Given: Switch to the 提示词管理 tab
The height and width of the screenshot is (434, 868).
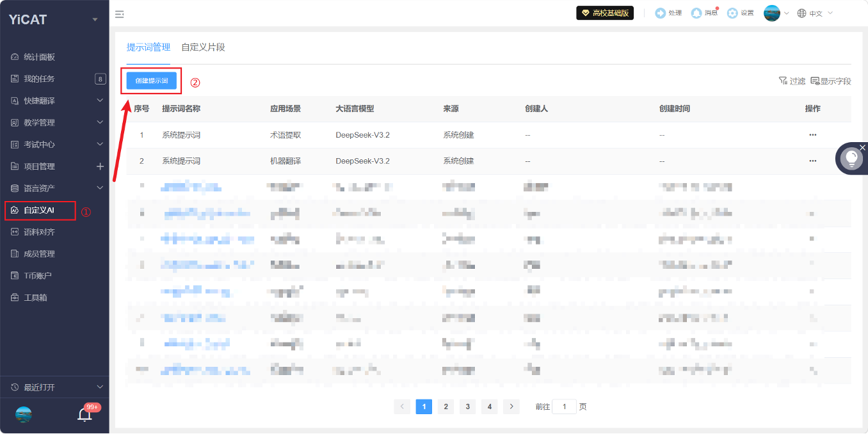Looking at the screenshot, I should pos(149,47).
